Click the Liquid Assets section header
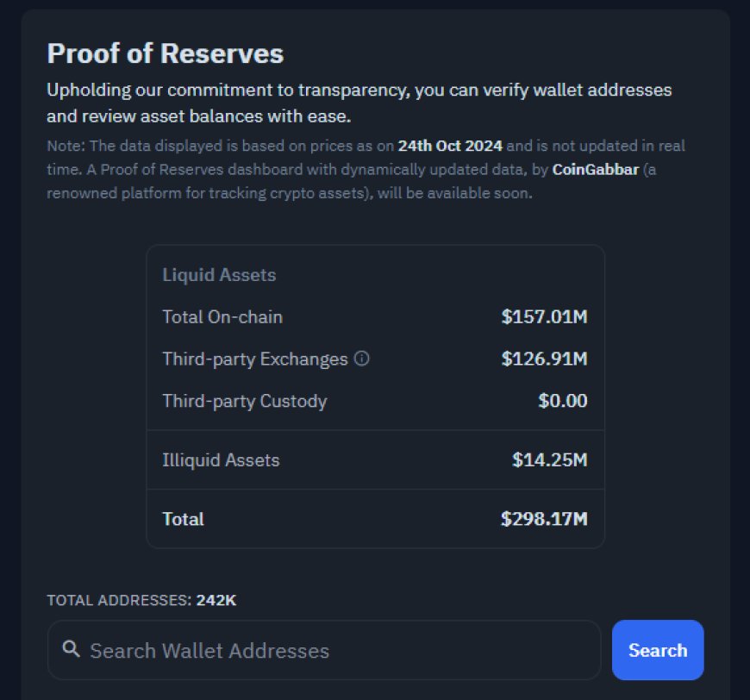This screenshot has width=750, height=700. click(x=219, y=275)
